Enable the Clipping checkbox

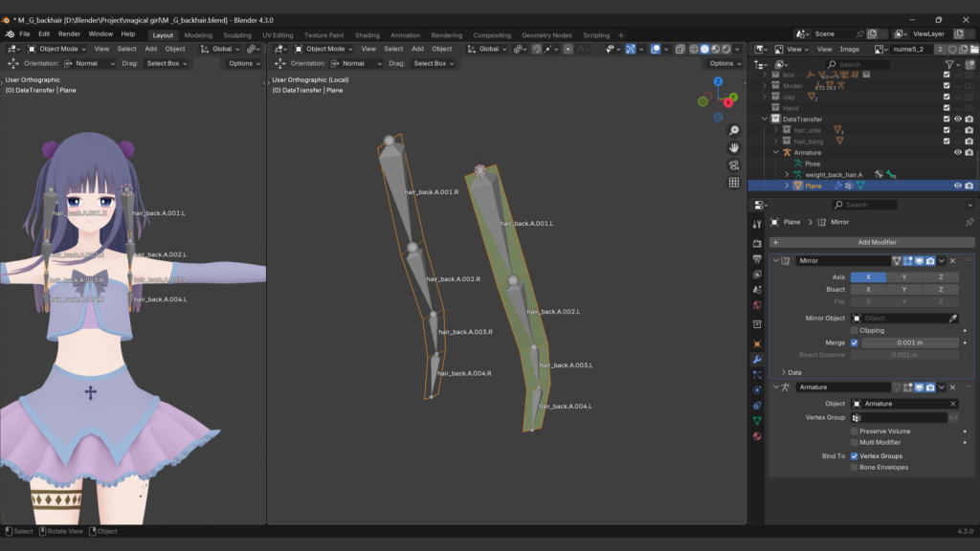(855, 330)
